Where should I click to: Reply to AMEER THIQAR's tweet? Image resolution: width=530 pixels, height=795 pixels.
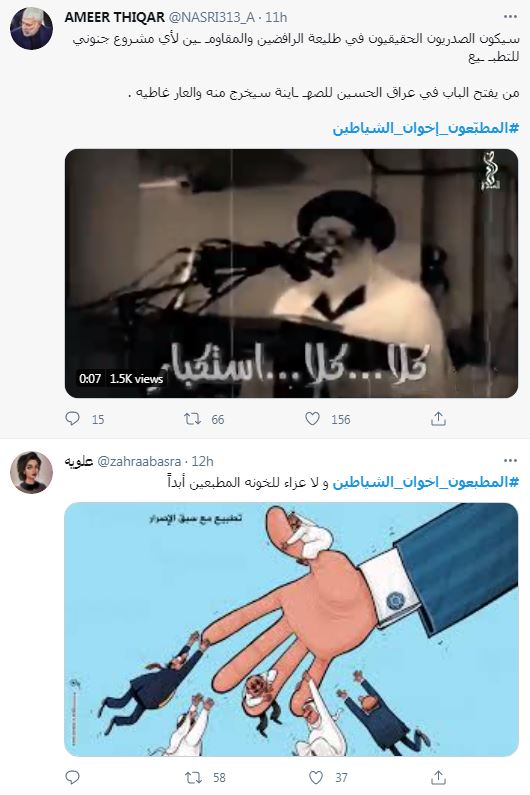[73, 419]
